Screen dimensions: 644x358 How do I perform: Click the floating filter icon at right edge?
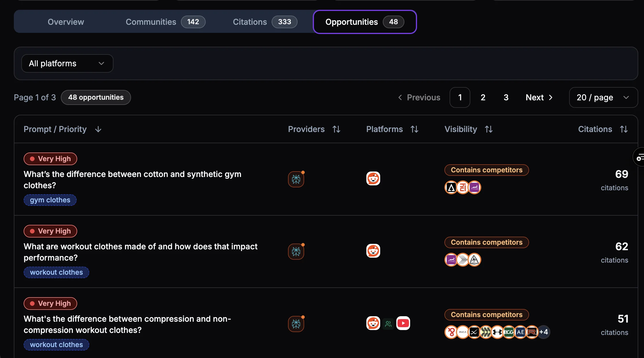[x=639, y=157]
